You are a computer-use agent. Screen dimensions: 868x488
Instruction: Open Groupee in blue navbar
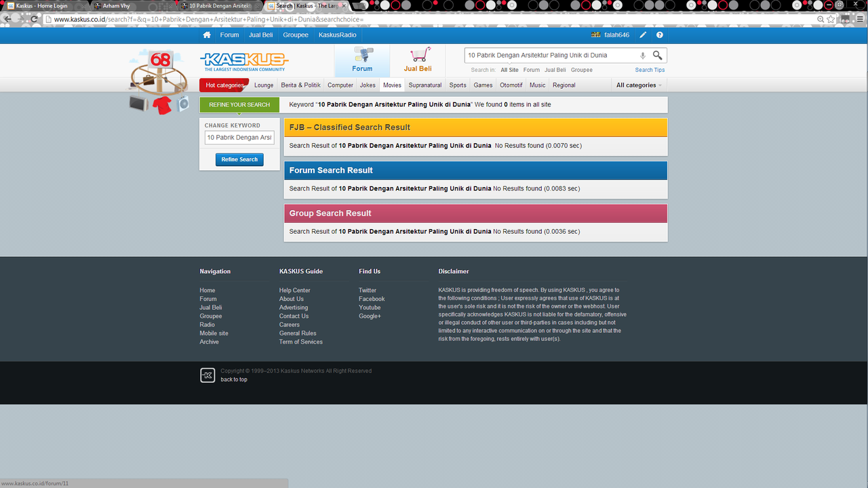click(296, 35)
